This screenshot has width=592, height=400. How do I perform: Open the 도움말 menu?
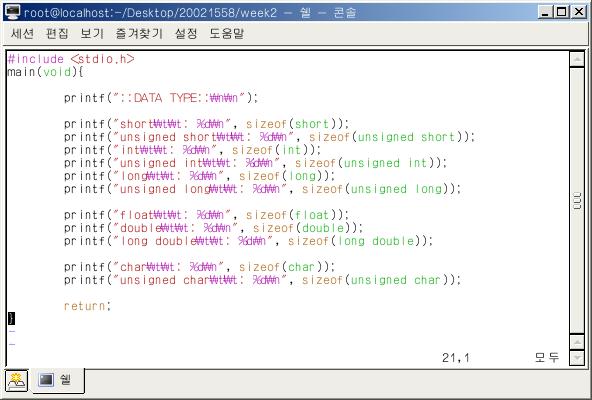click(227, 33)
